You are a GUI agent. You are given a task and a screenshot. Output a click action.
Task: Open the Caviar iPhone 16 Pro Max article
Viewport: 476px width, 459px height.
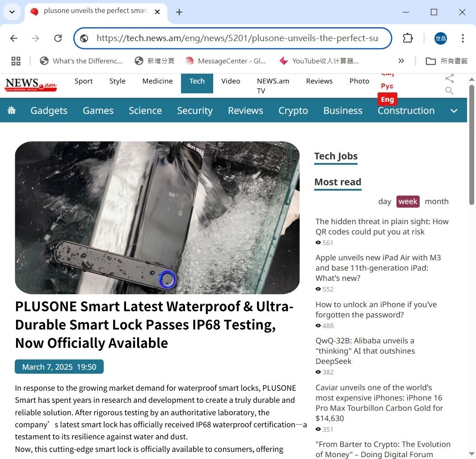[379, 403]
